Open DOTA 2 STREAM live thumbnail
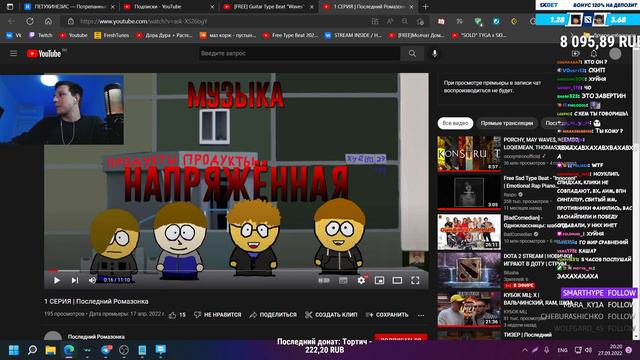Image resolution: width=640 pixels, height=360 pixels. [x=469, y=270]
